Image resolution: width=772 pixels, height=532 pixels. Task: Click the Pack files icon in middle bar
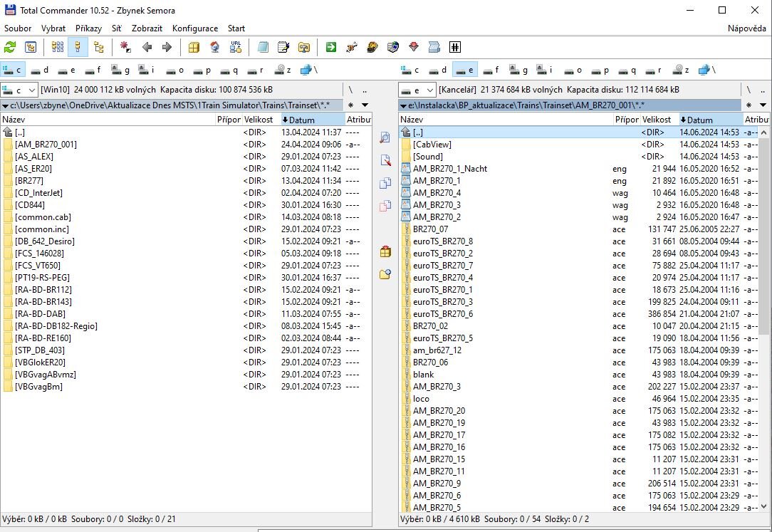point(385,251)
